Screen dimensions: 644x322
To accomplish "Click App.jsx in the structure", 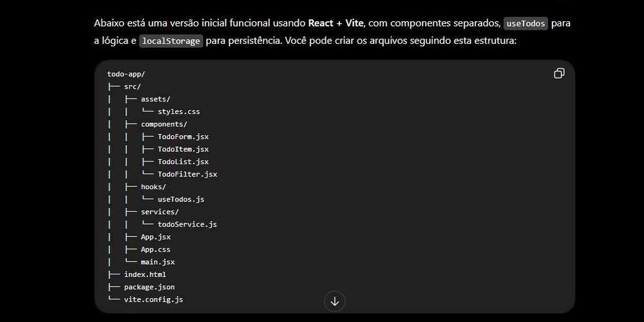I will tap(156, 237).
